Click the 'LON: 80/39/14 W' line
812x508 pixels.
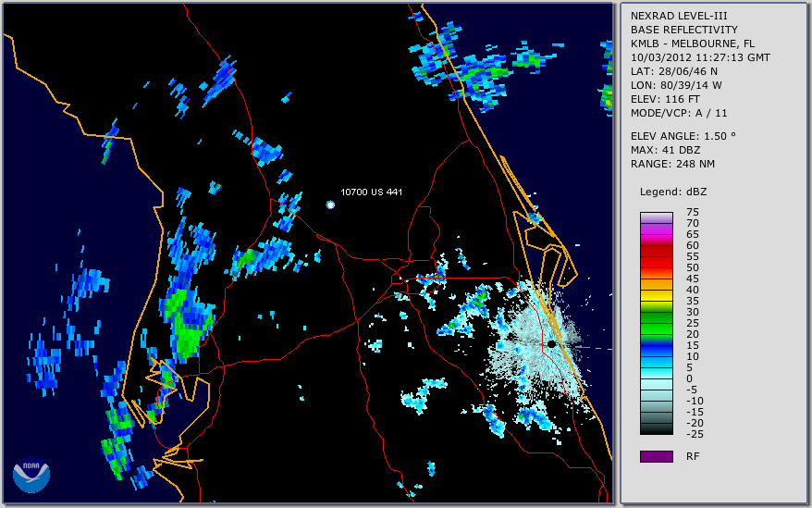[676, 85]
